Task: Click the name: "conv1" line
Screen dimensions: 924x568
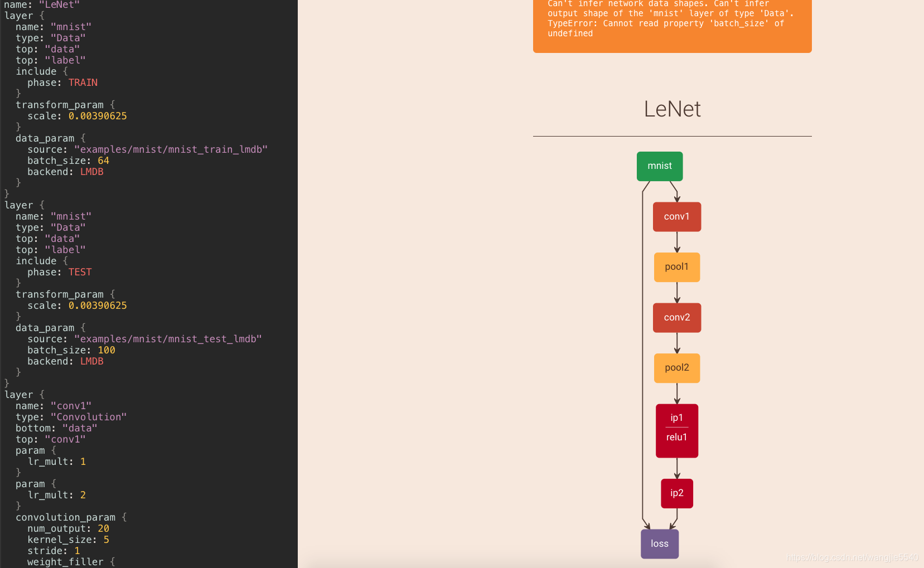Action: coord(54,406)
